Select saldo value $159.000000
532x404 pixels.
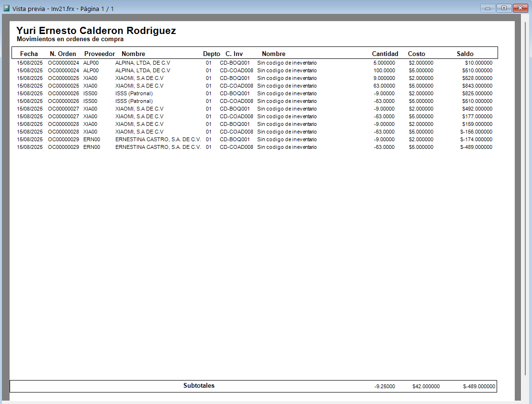[x=477, y=124]
